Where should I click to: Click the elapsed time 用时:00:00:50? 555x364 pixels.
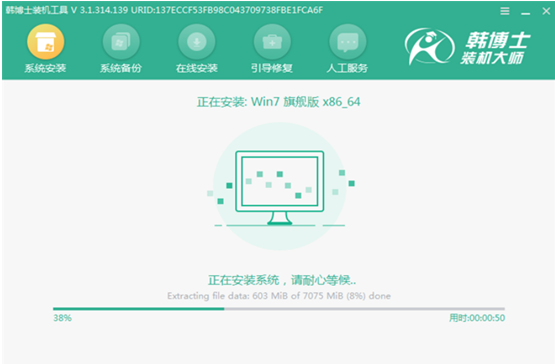[477, 318]
